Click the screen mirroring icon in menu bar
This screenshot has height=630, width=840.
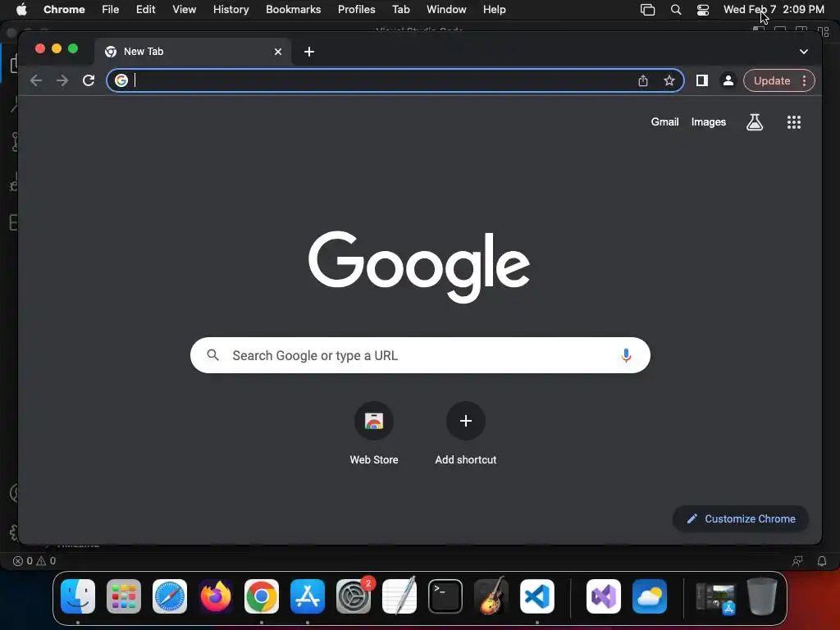(648, 9)
